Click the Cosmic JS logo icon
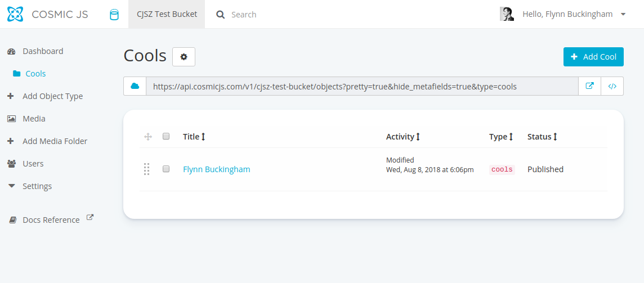The width and height of the screenshot is (644, 283). click(x=15, y=14)
